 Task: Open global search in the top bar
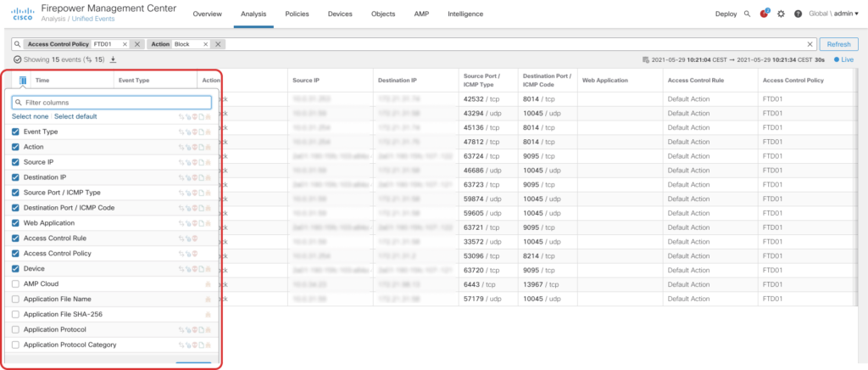(747, 14)
